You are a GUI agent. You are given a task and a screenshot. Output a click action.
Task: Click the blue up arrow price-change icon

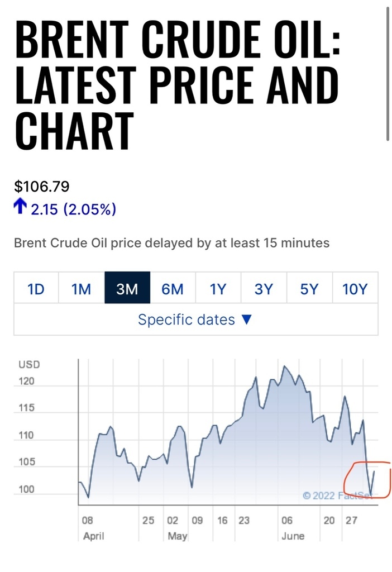20,208
